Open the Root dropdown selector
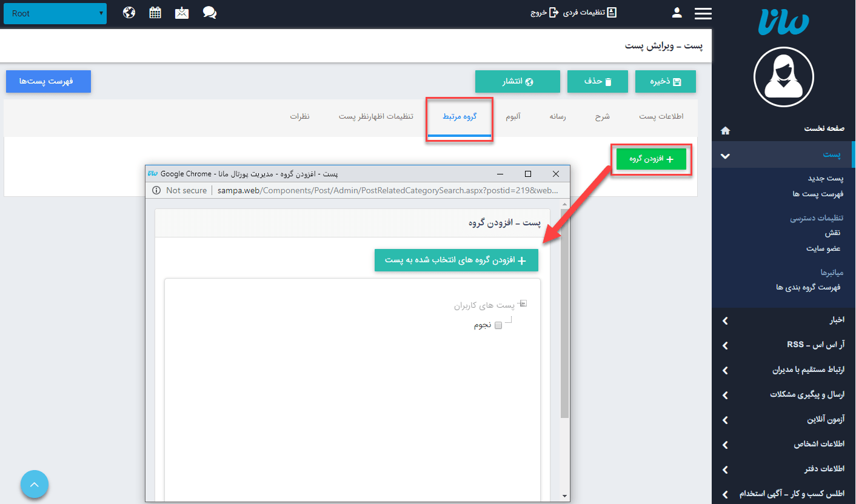 pyautogui.click(x=55, y=13)
